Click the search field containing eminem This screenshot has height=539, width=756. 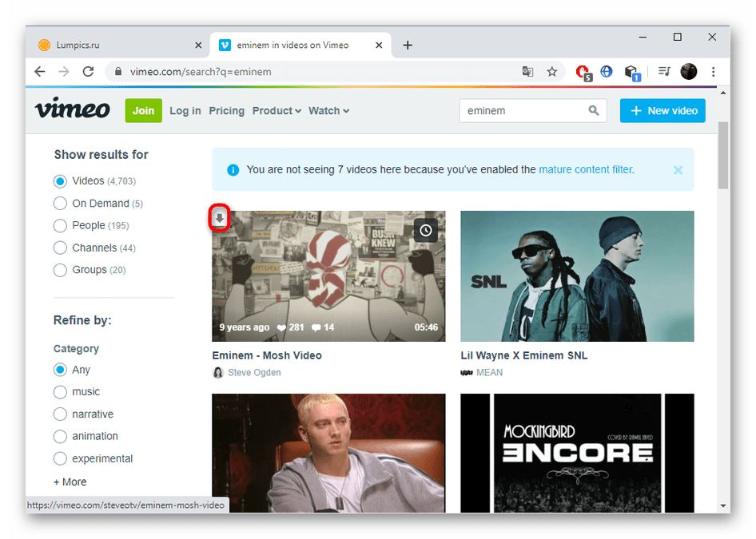(x=523, y=111)
